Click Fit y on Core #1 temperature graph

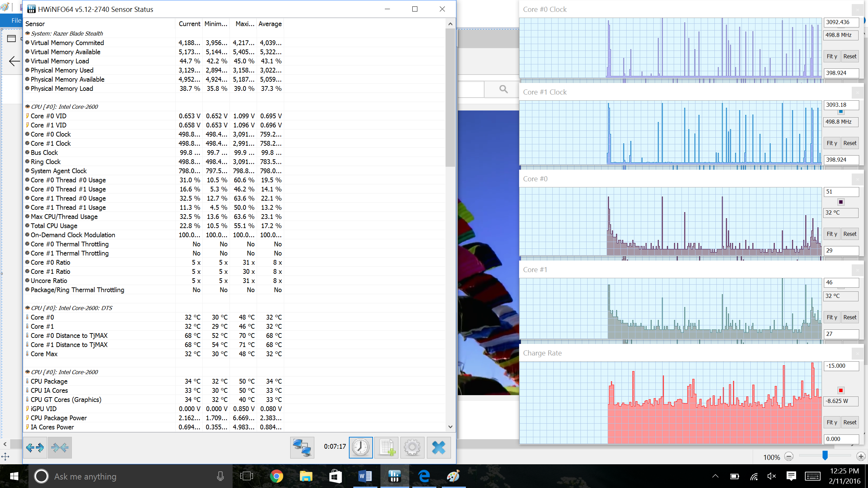click(x=832, y=317)
